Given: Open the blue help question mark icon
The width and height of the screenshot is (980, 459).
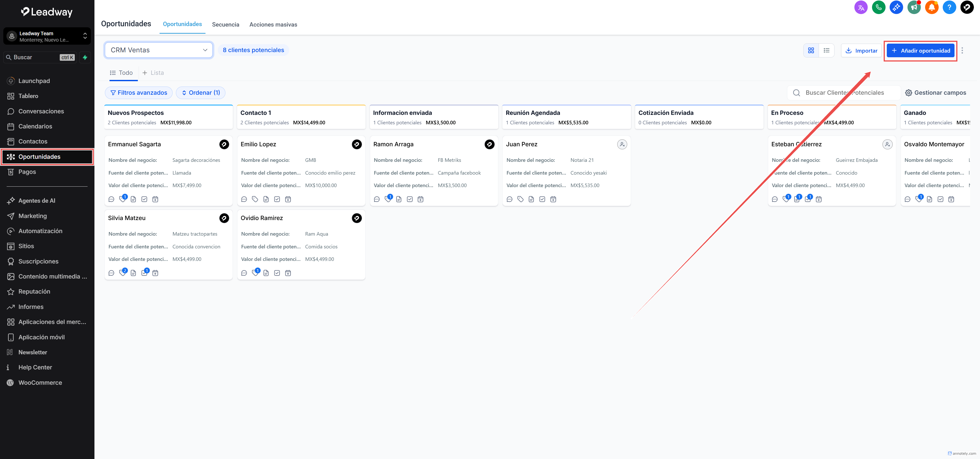Looking at the screenshot, I should [x=949, y=7].
